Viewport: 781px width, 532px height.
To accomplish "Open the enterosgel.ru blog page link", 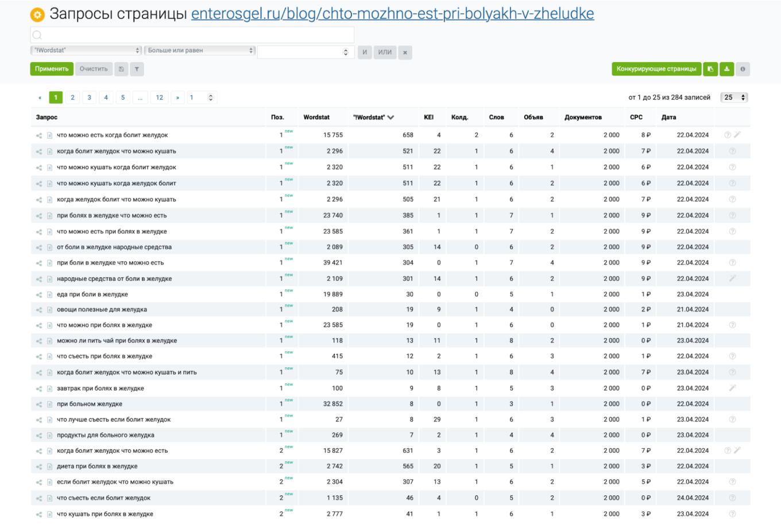I will [392, 14].
